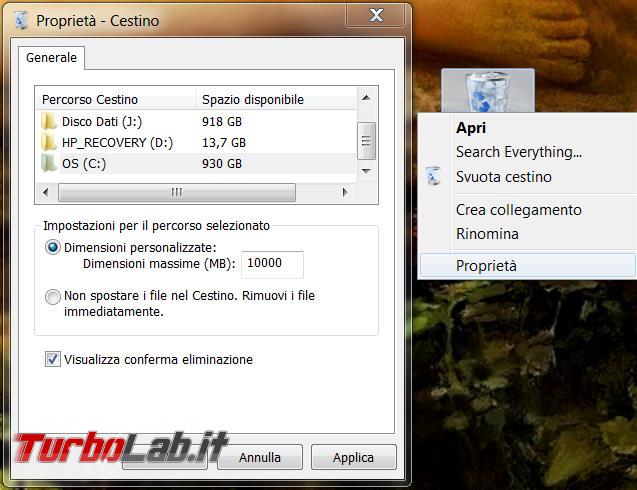The height and width of the screenshot is (490, 637).
Task: Select Svuota cestino in the context menu
Action: (504, 177)
